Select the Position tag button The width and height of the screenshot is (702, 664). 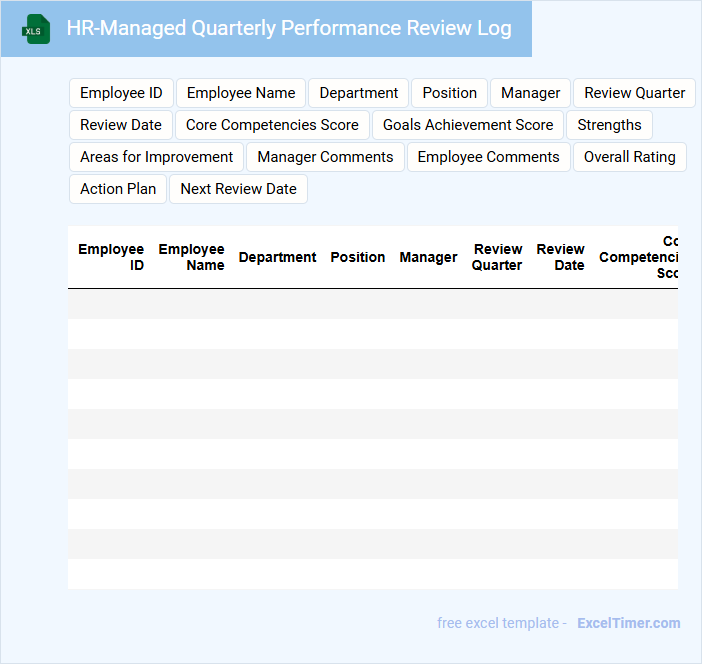pyautogui.click(x=449, y=93)
